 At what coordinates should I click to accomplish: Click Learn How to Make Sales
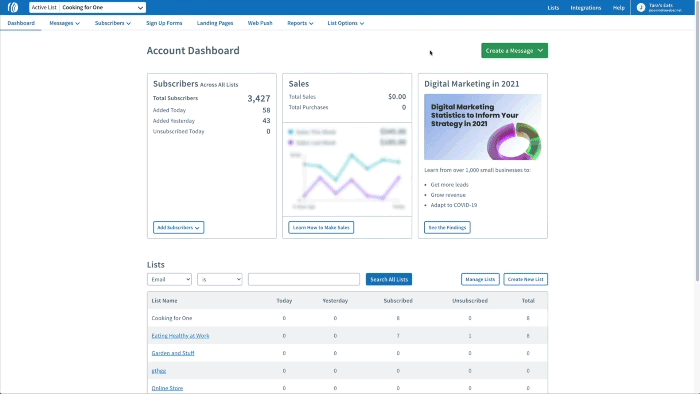[321, 228]
